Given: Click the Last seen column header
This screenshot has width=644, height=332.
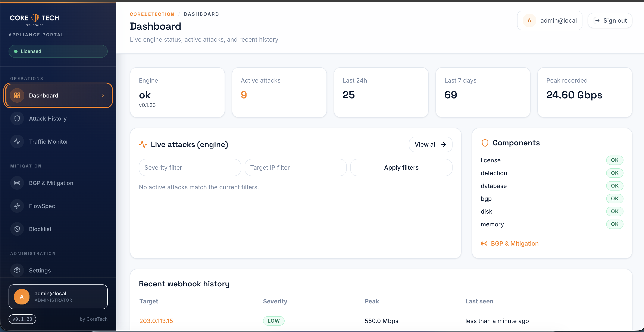Looking at the screenshot, I should point(479,301).
